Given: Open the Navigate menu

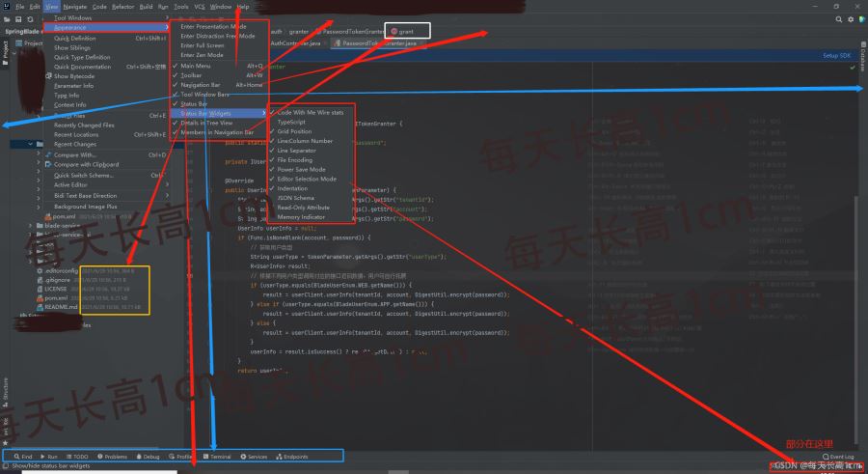Looking at the screenshot, I should coord(75,7).
